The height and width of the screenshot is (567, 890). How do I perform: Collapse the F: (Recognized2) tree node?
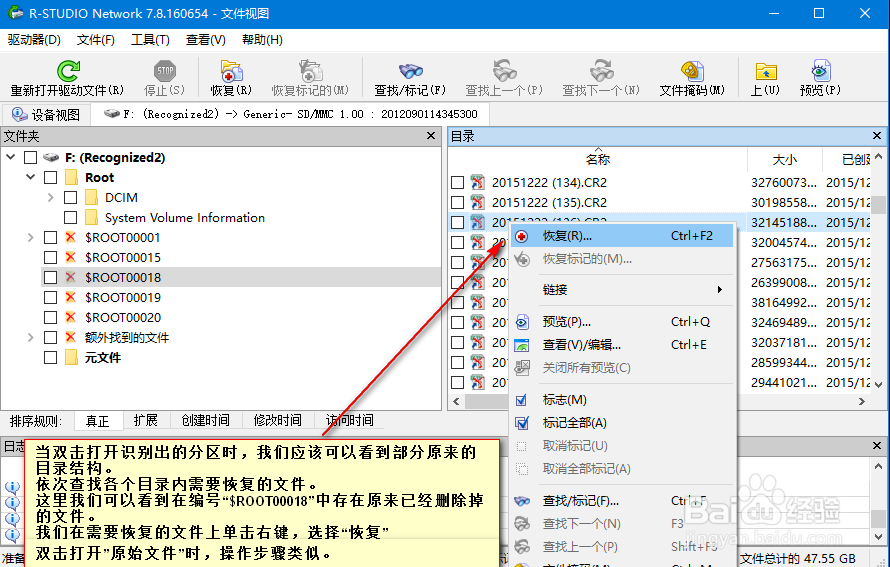pyautogui.click(x=11, y=157)
